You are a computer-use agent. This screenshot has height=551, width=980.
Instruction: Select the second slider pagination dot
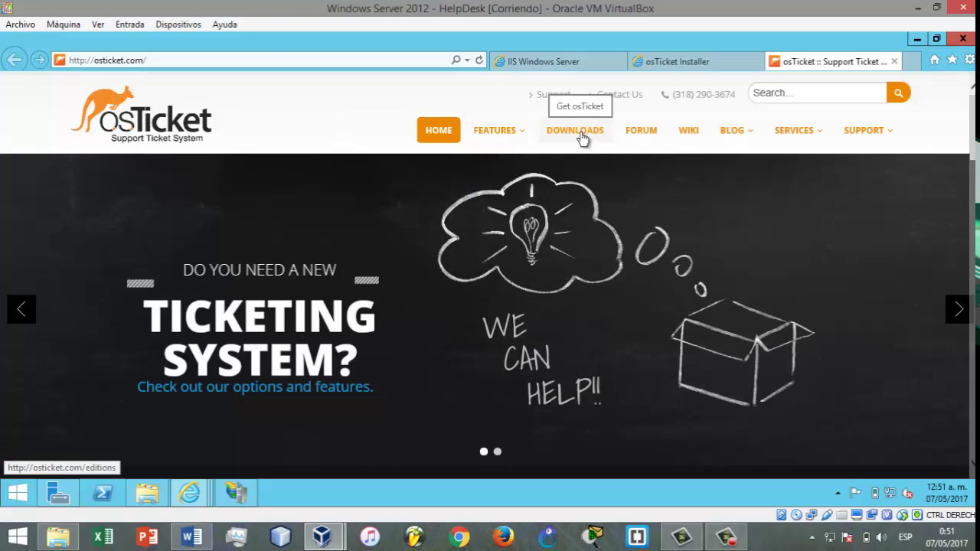[x=498, y=452]
